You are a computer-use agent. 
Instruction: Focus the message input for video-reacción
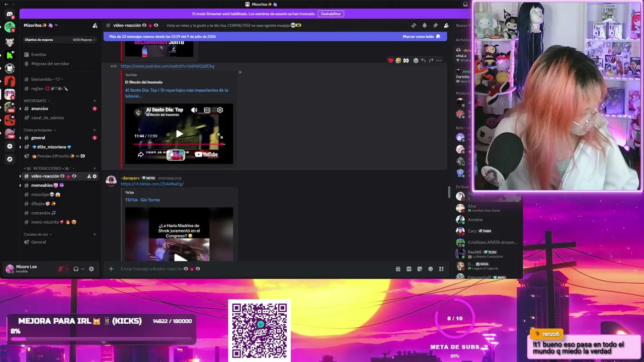click(254, 269)
